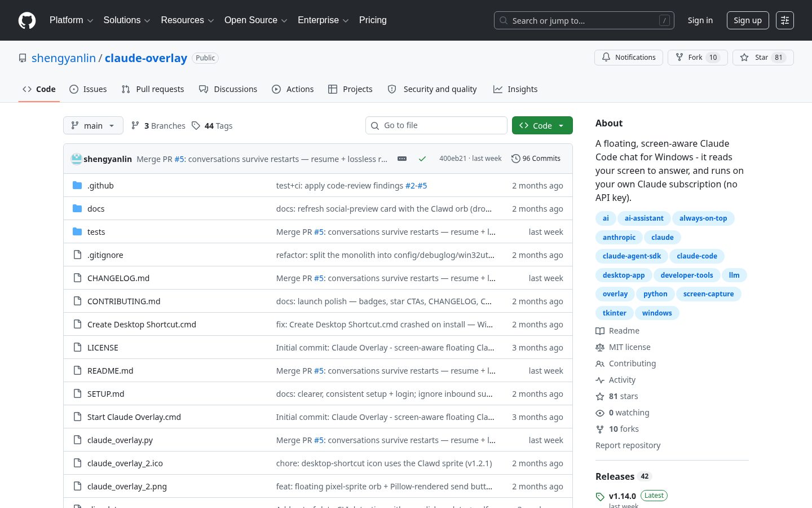Switch to the Code tab

coord(39,89)
